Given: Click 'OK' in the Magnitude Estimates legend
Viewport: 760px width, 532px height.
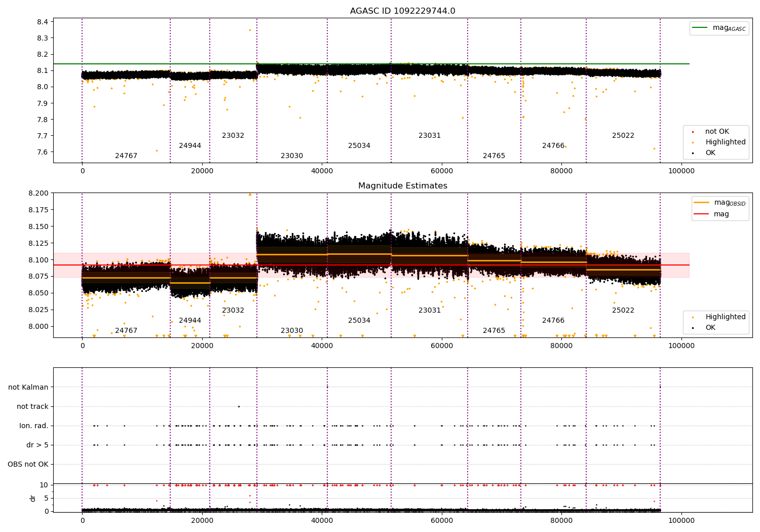Looking at the screenshot, I should pyautogui.click(x=704, y=328).
